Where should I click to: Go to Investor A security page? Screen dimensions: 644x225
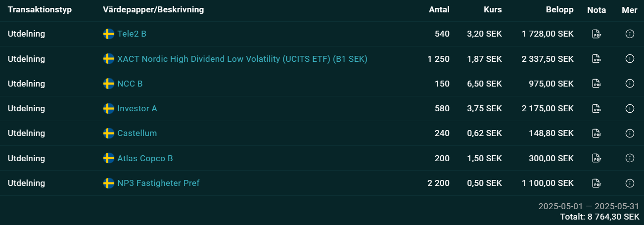click(x=137, y=108)
